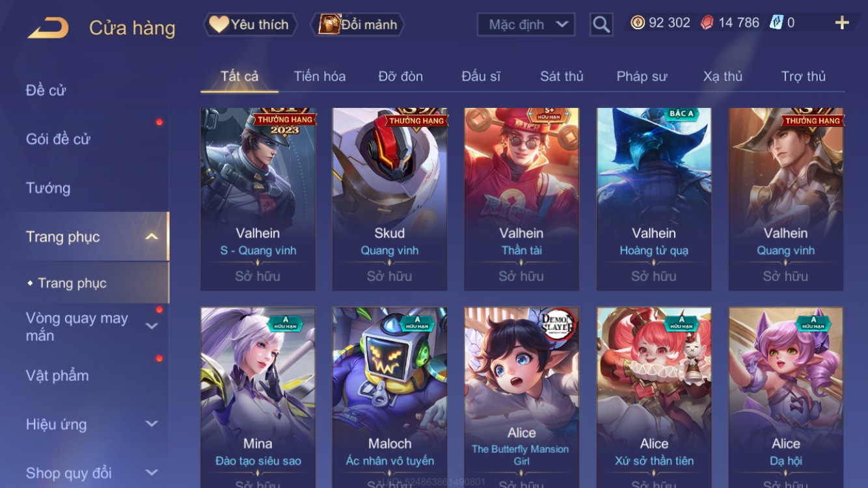Open the Mặc định sort dropdown
This screenshot has width=868, height=488.
(526, 25)
